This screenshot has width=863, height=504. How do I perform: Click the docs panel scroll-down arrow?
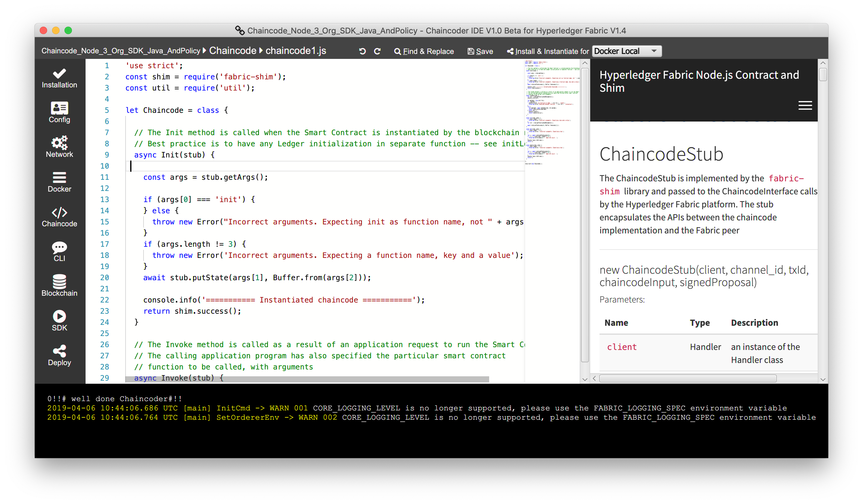[x=823, y=379]
